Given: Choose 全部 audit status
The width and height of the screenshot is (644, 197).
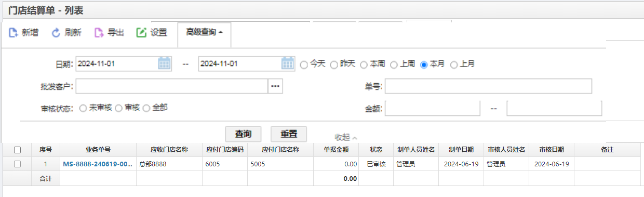Looking at the screenshot, I should click(146, 108).
